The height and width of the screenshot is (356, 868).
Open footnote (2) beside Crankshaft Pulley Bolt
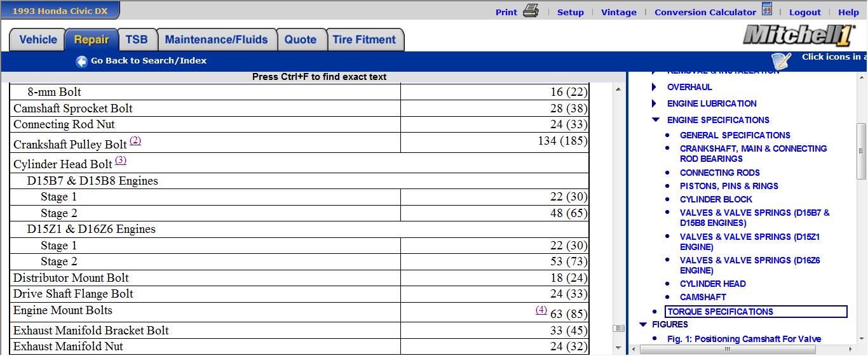pyautogui.click(x=135, y=140)
